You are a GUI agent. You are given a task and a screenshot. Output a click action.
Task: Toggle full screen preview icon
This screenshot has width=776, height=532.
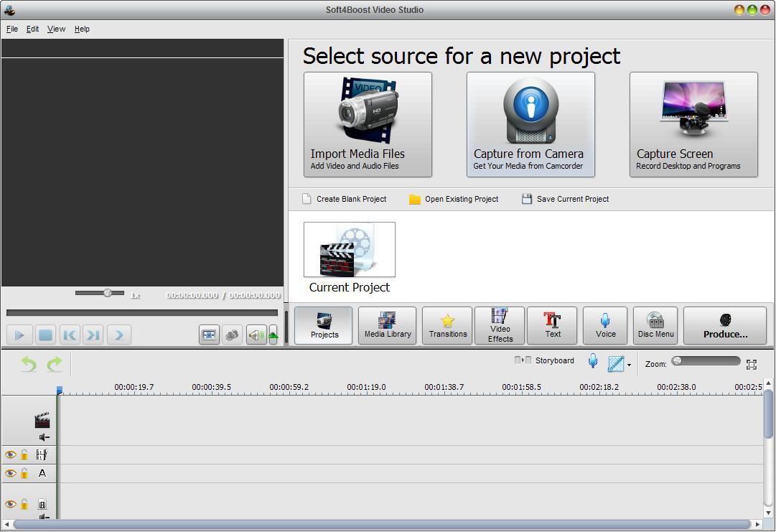click(x=210, y=335)
